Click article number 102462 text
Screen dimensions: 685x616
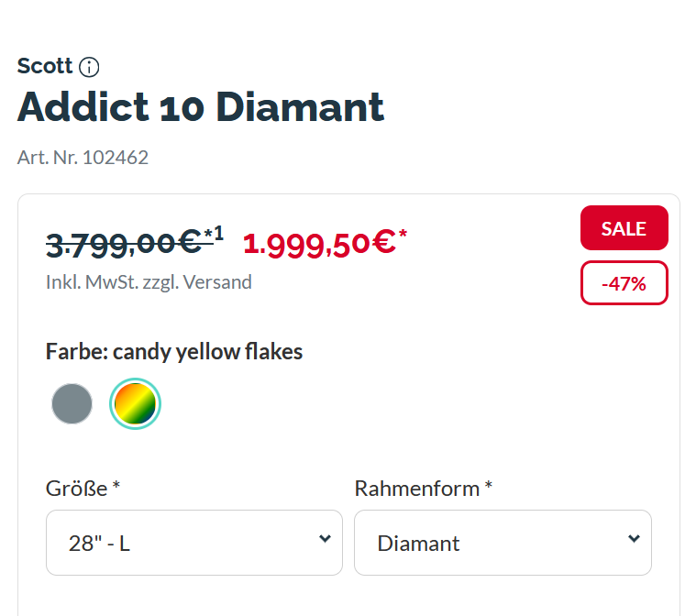coord(83,158)
